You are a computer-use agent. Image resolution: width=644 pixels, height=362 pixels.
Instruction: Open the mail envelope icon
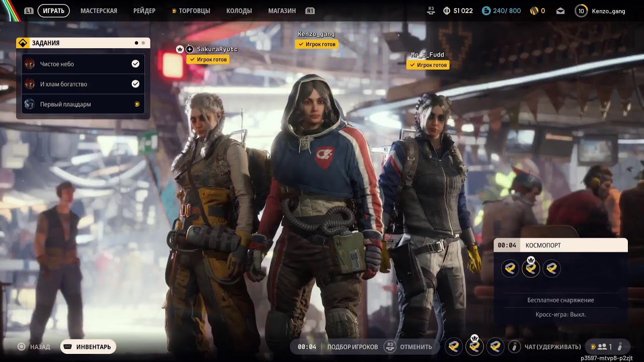(560, 11)
